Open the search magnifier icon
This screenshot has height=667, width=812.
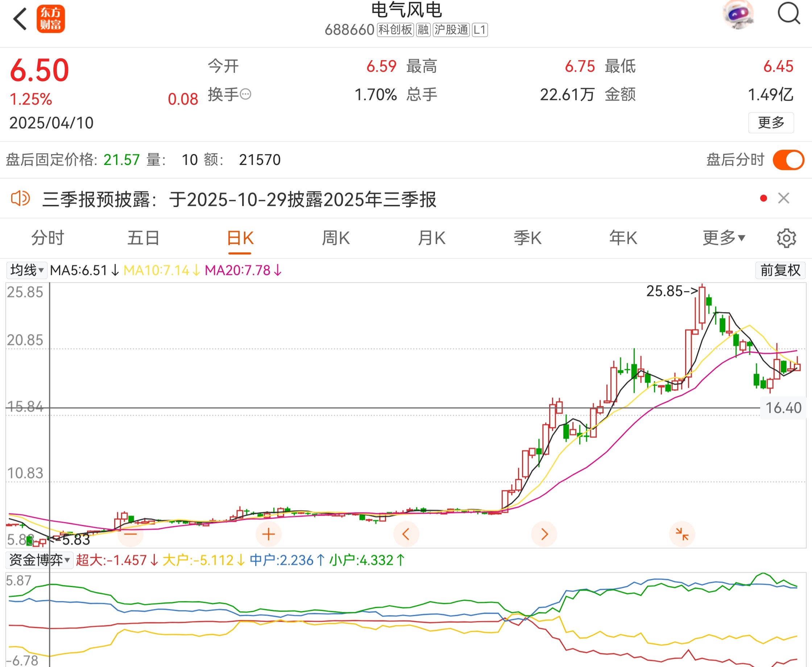(788, 14)
